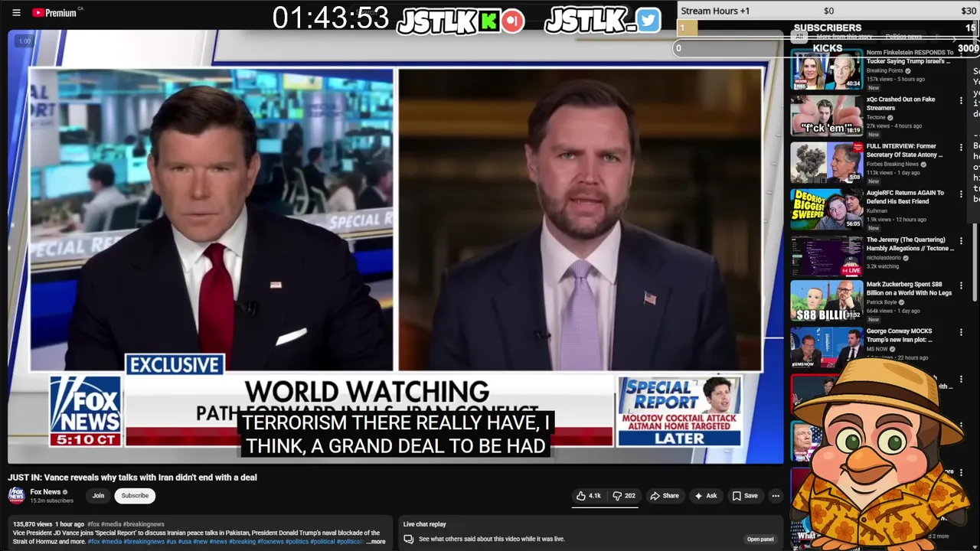Viewport: 980px width, 551px height.
Task: Click the Forbes Breaking News channel name
Action: tap(892, 164)
